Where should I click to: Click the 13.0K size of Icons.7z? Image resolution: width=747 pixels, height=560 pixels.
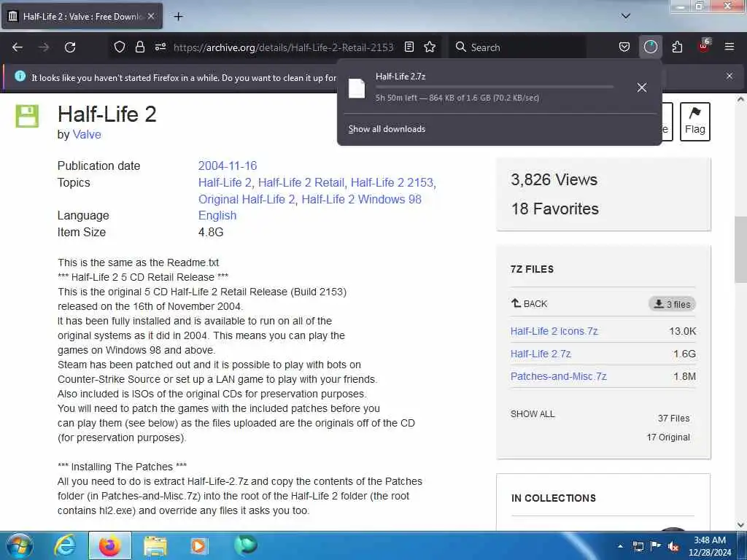tap(682, 331)
